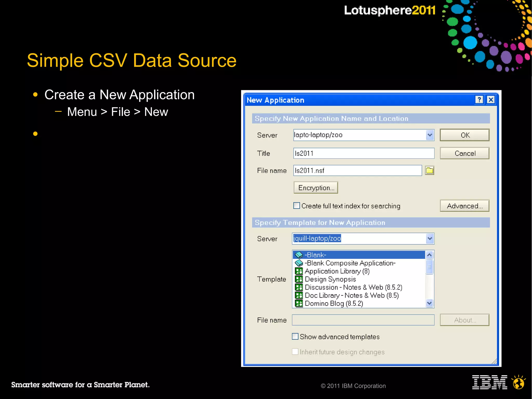Open the application Server dropdown lapto-laptop/zoo
This screenshot has width=532, height=399.
click(x=430, y=135)
